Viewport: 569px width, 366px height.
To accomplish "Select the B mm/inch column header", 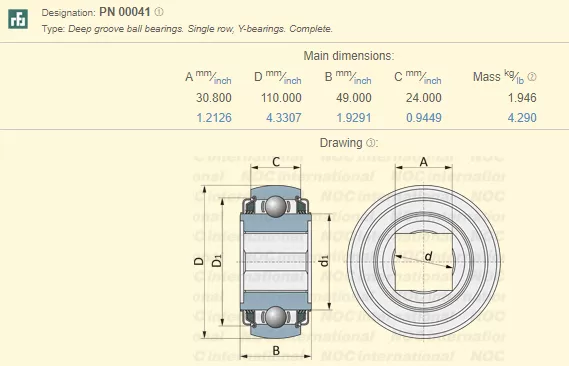I will pos(348,77).
